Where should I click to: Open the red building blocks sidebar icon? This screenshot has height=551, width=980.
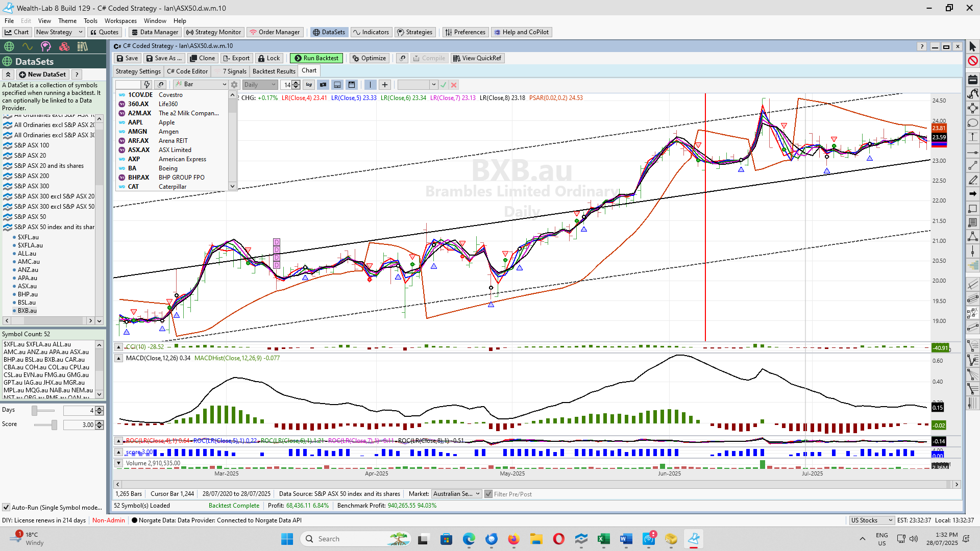click(x=64, y=46)
